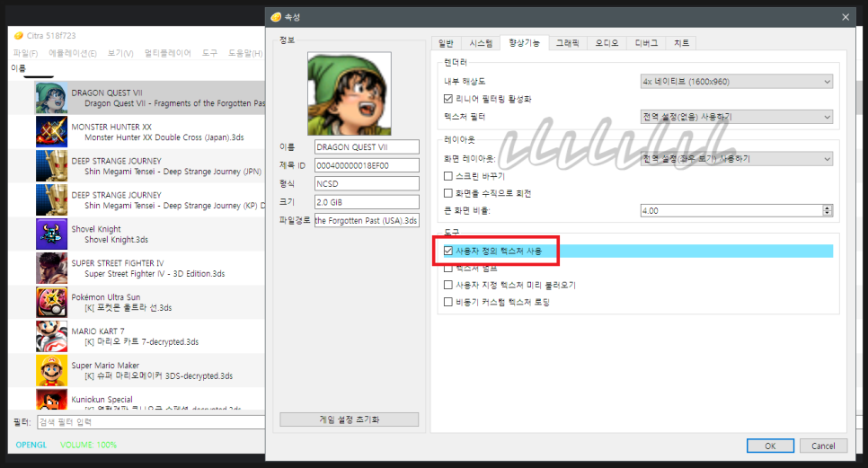Switch to the 그래픽 tab
This screenshot has width=868, height=468.
point(567,43)
